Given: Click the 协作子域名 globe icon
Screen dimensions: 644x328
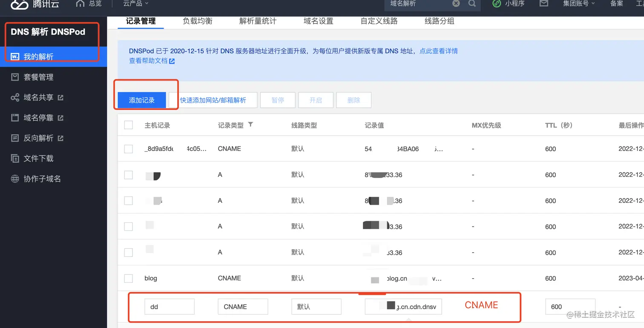Looking at the screenshot, I should tap(15, 179).
